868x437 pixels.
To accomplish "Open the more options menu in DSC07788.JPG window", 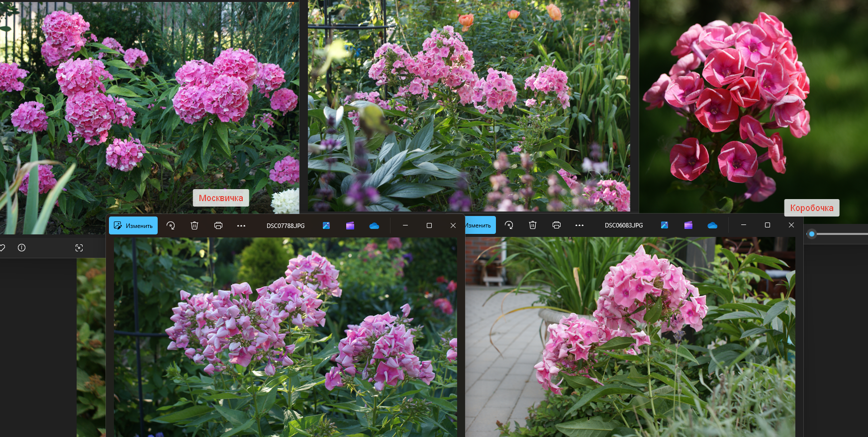I will pyautogui.click(x=241, y=225).
